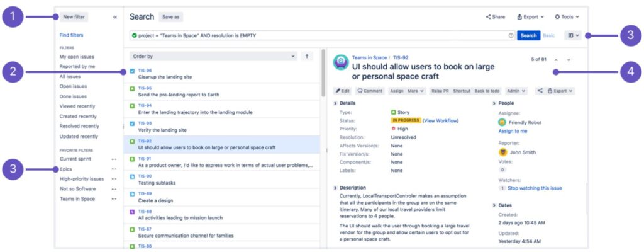
Task: Open the Order by dropdown
Action: 213,57
